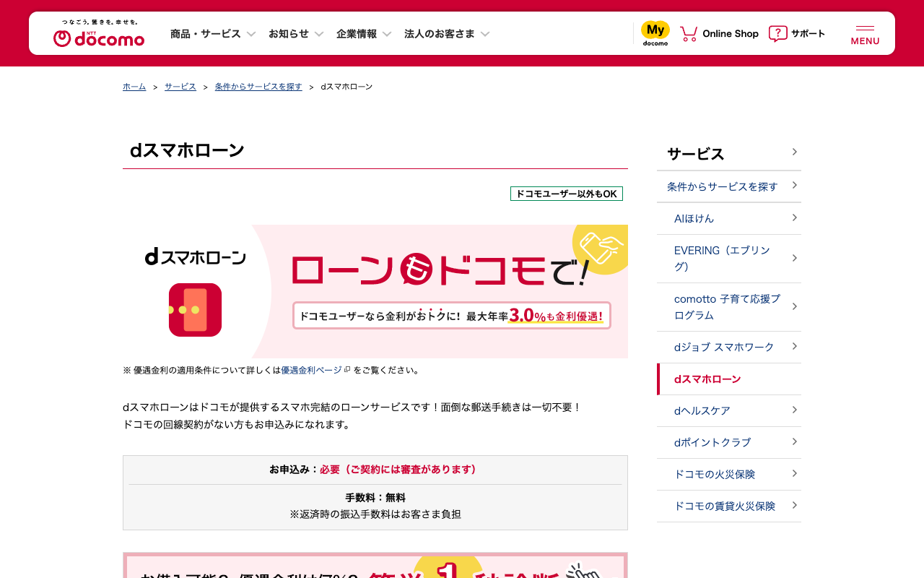Open the サービス breadcrumb link

180,87
